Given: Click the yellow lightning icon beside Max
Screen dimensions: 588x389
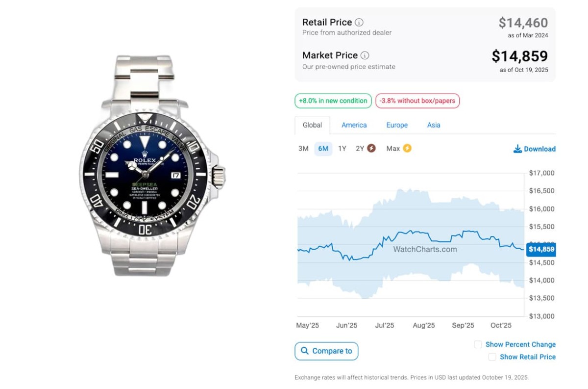Looking at the screenshot, I should point(407,148).
